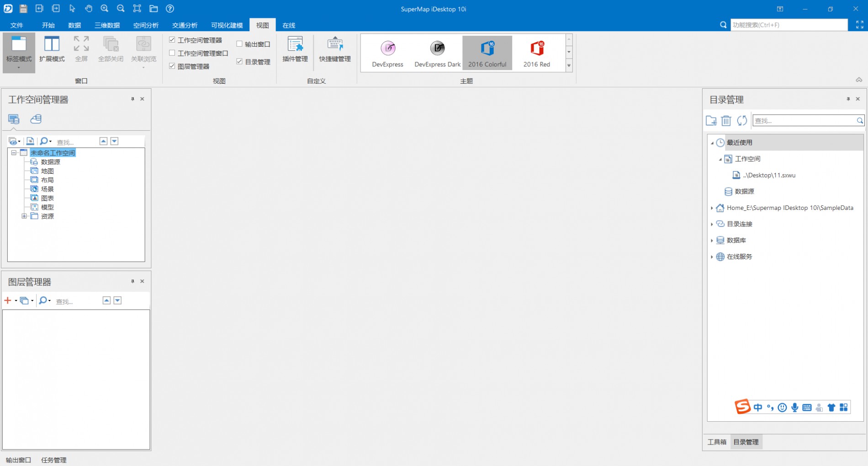Pin toggle for 目录管理 panel

pyautogui.click(x=848, y=99)
